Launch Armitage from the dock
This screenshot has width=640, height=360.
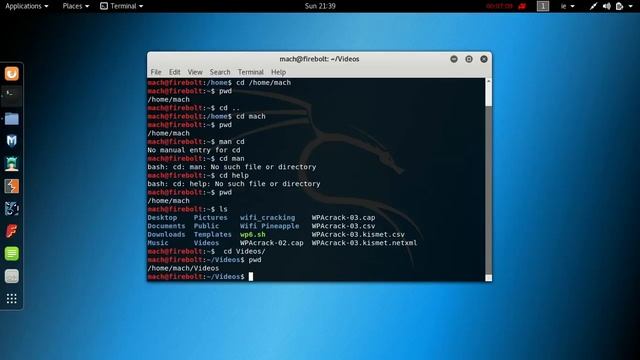[x=11, y=164]
